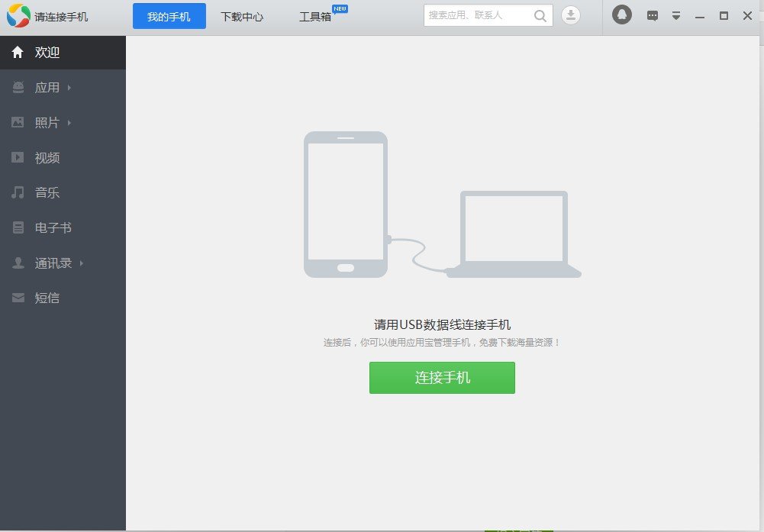
Task: Click the 应用 Apps android icon
Action: click(18, 87)
